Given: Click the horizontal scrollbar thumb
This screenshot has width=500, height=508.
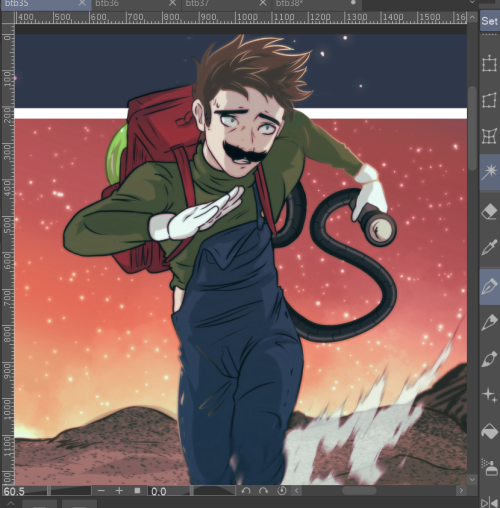Looking at the screenshot, I should pyautogui.click(x=359, y=491).
